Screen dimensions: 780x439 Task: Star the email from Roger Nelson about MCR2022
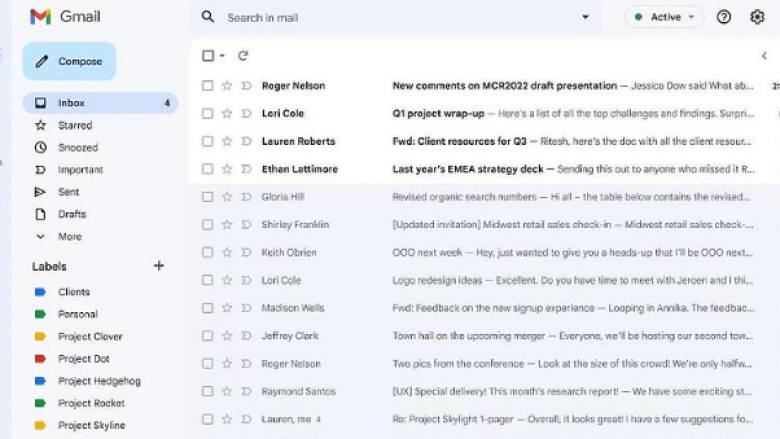(x=227, y=86)
